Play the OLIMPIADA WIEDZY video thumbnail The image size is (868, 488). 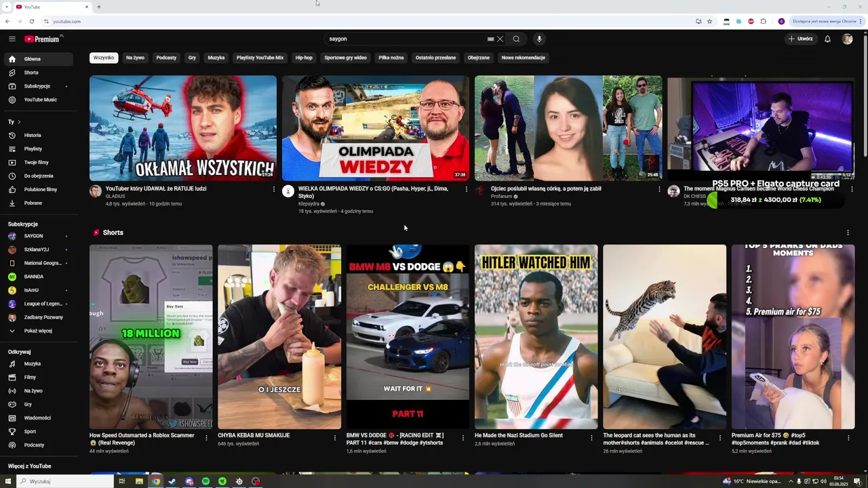[376, 128]
